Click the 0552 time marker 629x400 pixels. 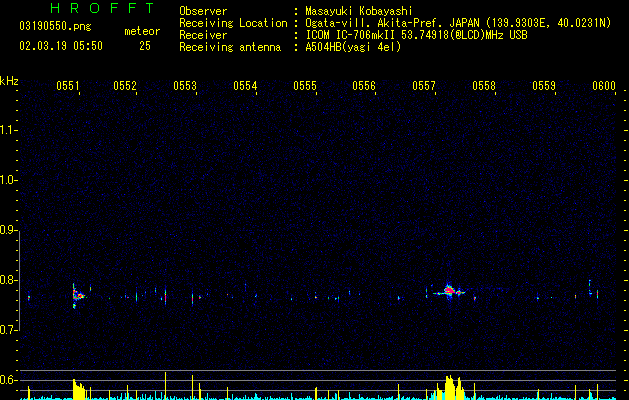pos(125,86)
